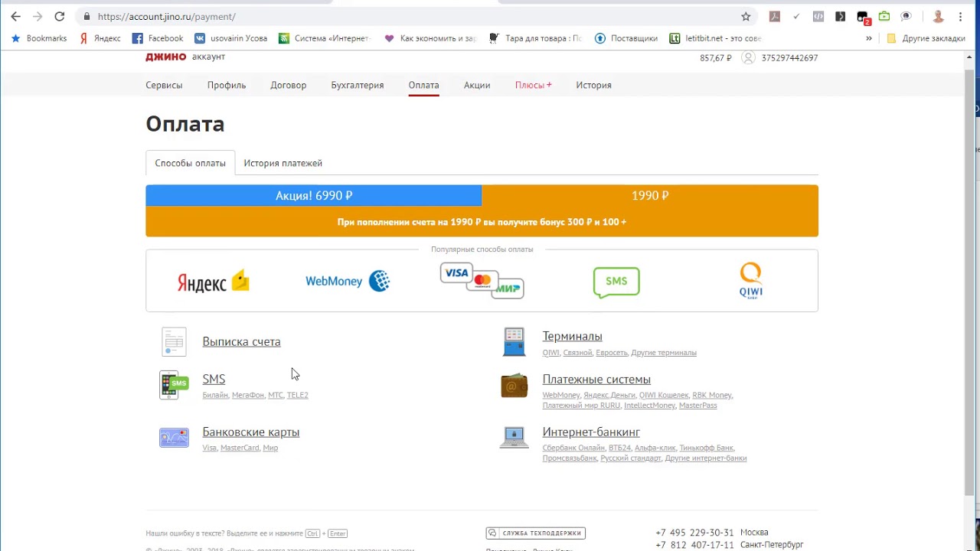Open the История menu item
This screenshot has height=551, width=980.
(593, 85)
